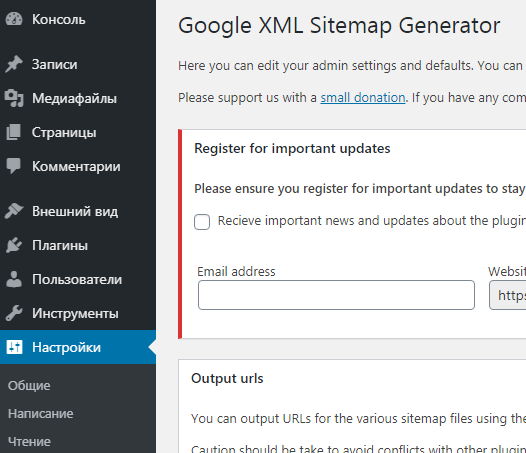
Task: Click the Email address label
Action: click(x=236, y=271)
